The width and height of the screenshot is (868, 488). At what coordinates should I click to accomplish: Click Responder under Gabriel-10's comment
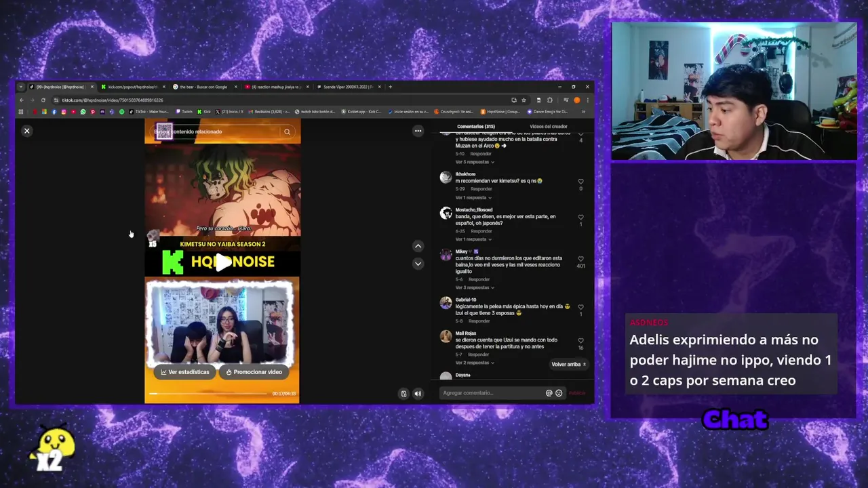pos(479,321)
